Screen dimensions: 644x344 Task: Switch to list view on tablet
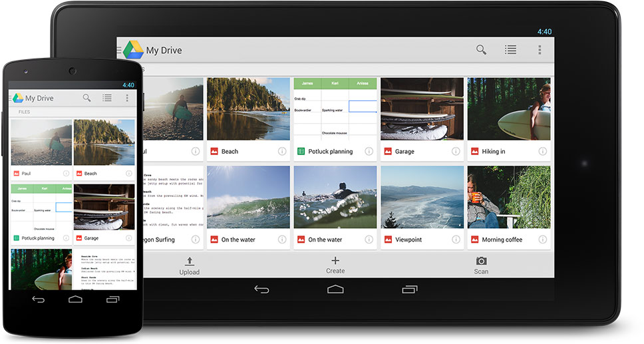click(x=510, y=50)
